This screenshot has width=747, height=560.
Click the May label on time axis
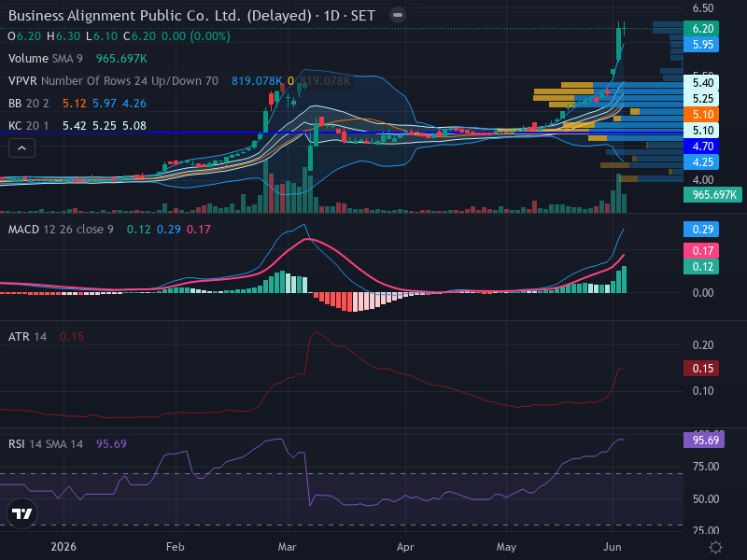506,547
